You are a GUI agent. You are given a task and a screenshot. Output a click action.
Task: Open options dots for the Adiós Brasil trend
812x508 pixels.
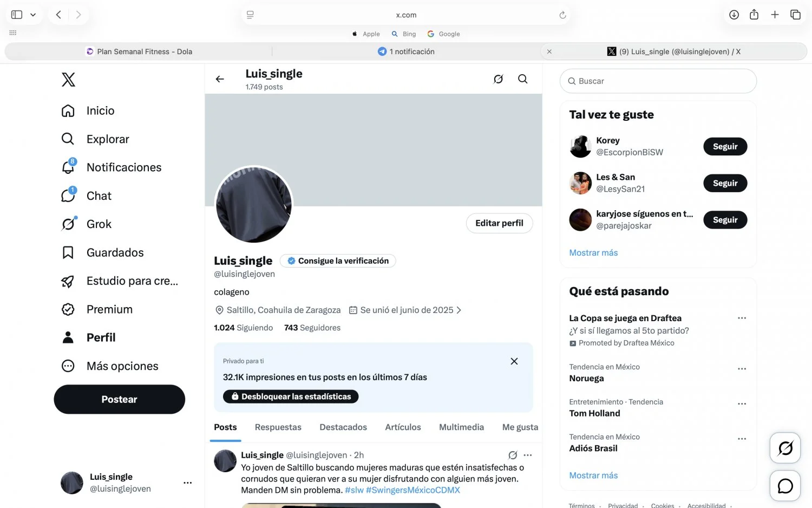(x=742, y=439)
